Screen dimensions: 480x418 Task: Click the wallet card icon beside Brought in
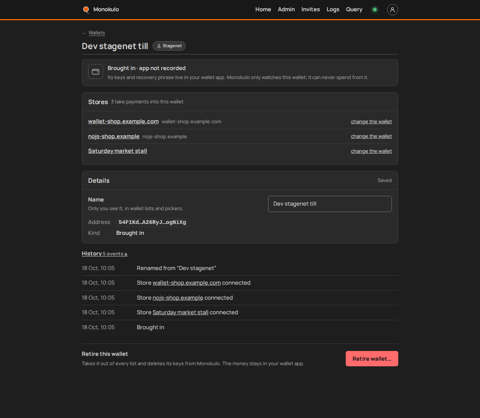[x=96, y=72]
